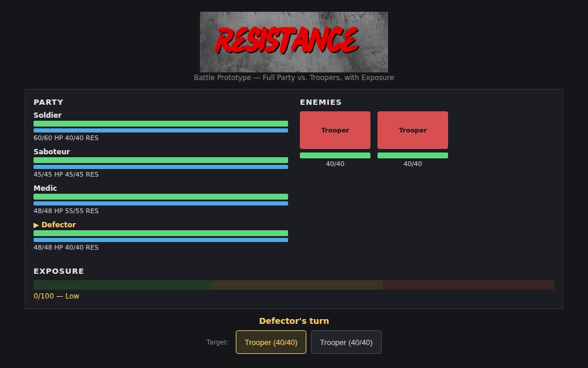Click the Defector blue RES bar

161,240
